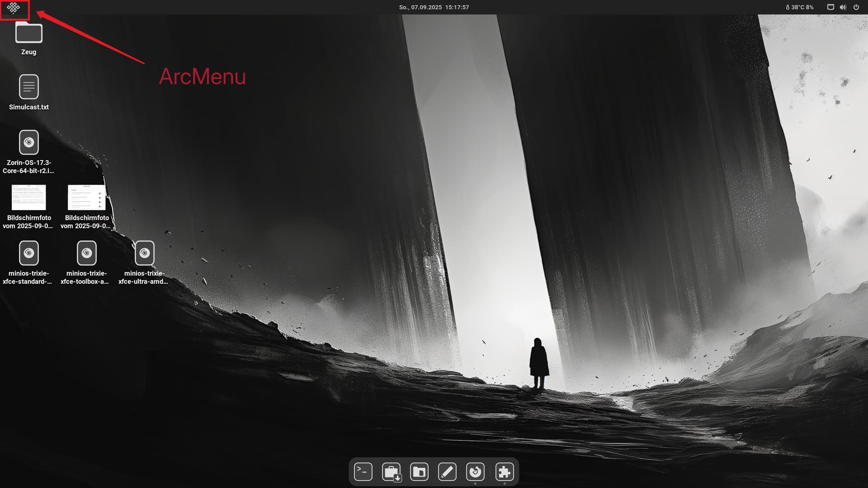
Task: Open Firefox from the dock
Action: click(475, 472)
